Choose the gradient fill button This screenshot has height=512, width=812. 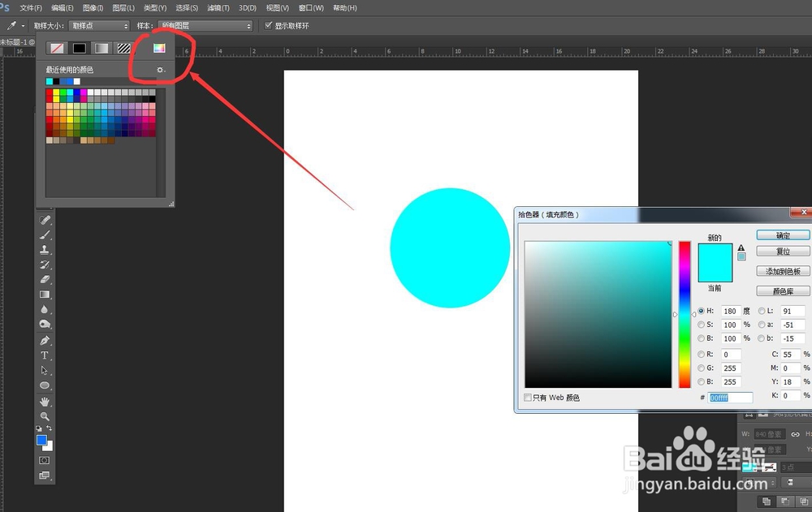101,48
